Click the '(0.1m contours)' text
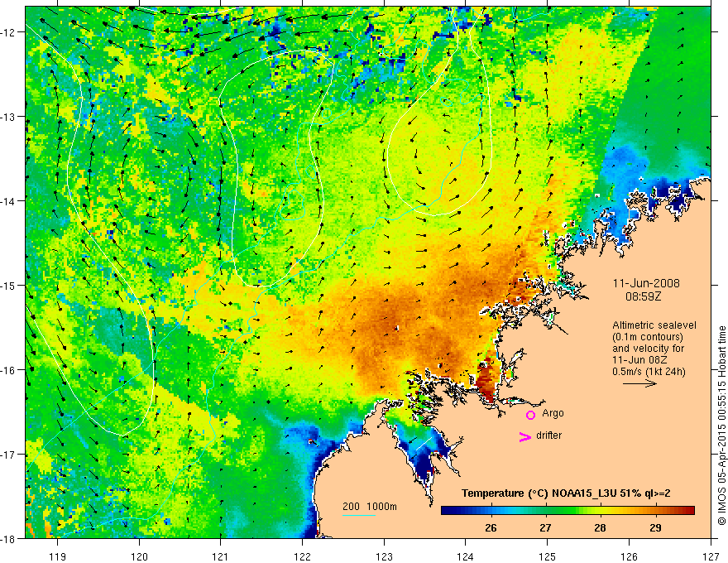This screenshot has width=728, height=563. (x=648, y=337)
